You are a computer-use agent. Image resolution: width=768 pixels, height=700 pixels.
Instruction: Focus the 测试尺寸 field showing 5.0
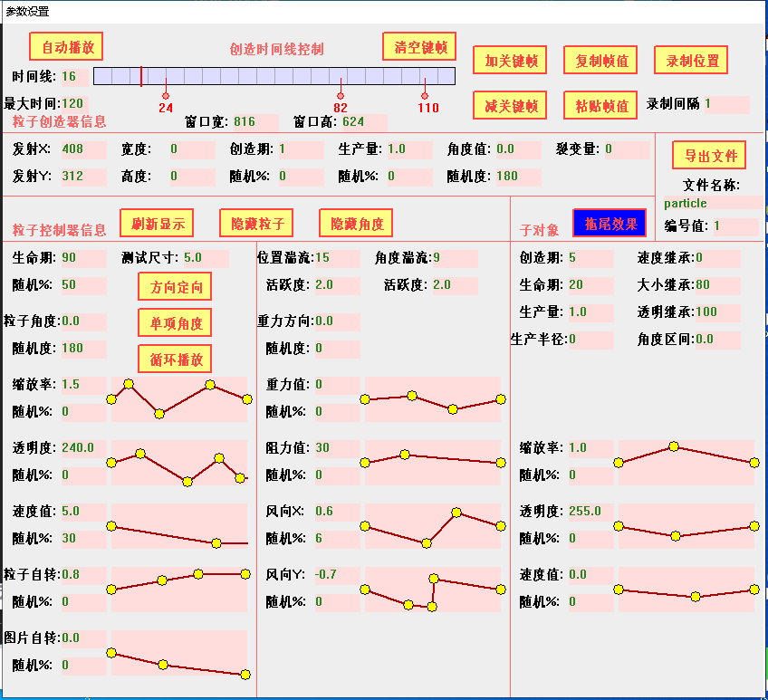(206, 258)
